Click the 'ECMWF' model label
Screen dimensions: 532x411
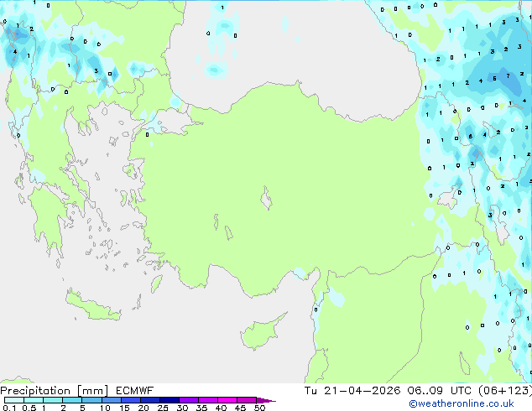coord(135,391)
